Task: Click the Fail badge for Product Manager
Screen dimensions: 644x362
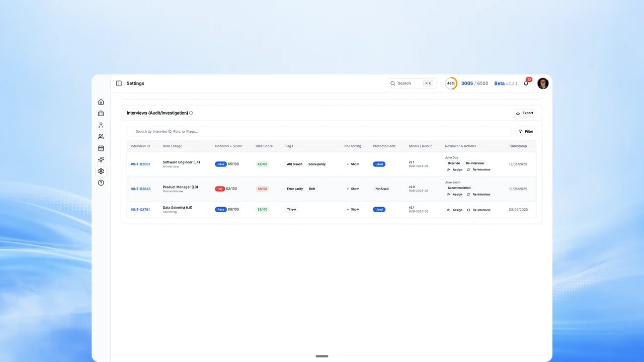Action: [220, 189]
